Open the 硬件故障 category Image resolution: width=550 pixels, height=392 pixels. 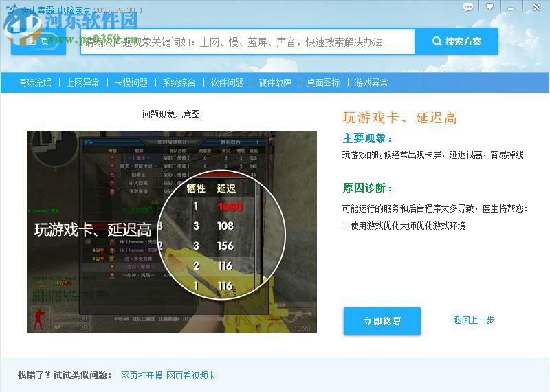pyautogui.click(x=275, y=83)
